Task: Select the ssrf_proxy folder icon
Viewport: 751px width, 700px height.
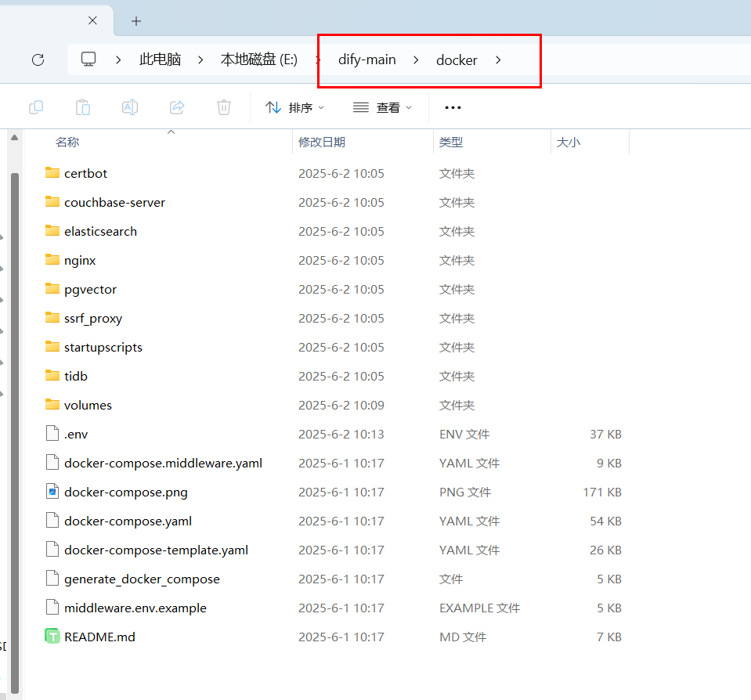Action: coord(52,317)
